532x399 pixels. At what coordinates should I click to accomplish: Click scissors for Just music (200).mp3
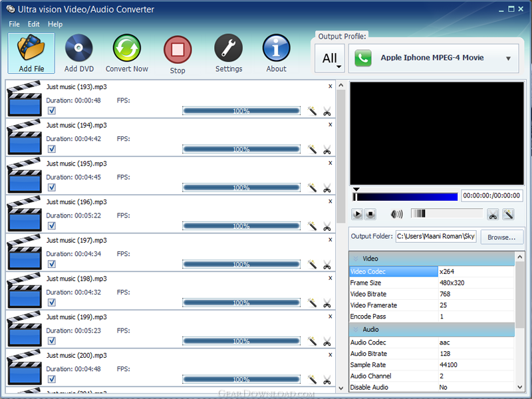point(327,380)
